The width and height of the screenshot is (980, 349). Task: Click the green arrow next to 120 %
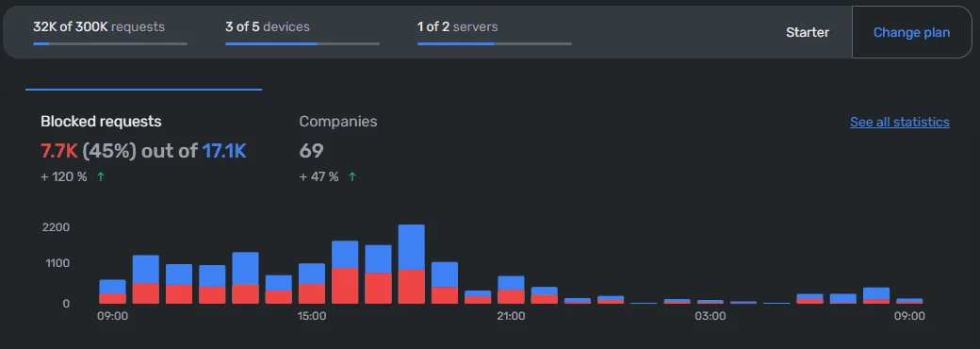[101, 177]
